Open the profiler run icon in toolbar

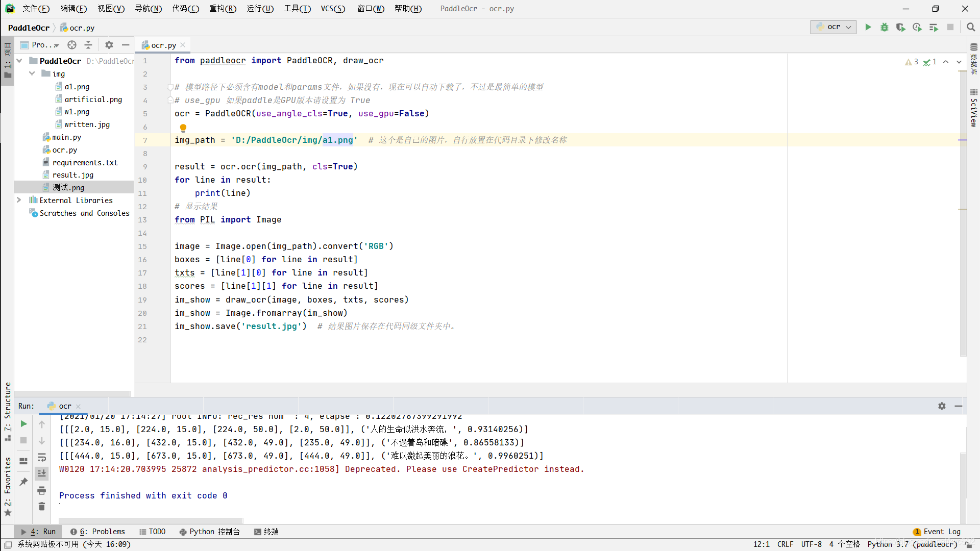click(x=917, y=27)
